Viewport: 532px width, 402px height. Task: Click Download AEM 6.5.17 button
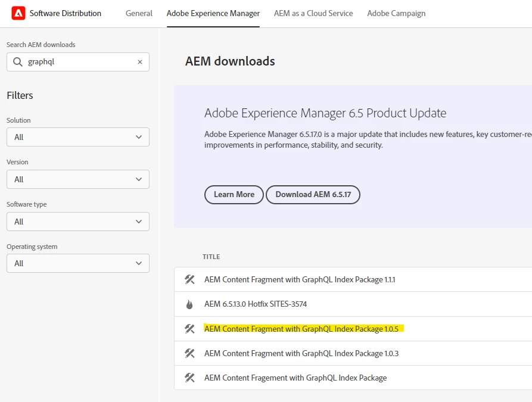(x=313, y=195)
